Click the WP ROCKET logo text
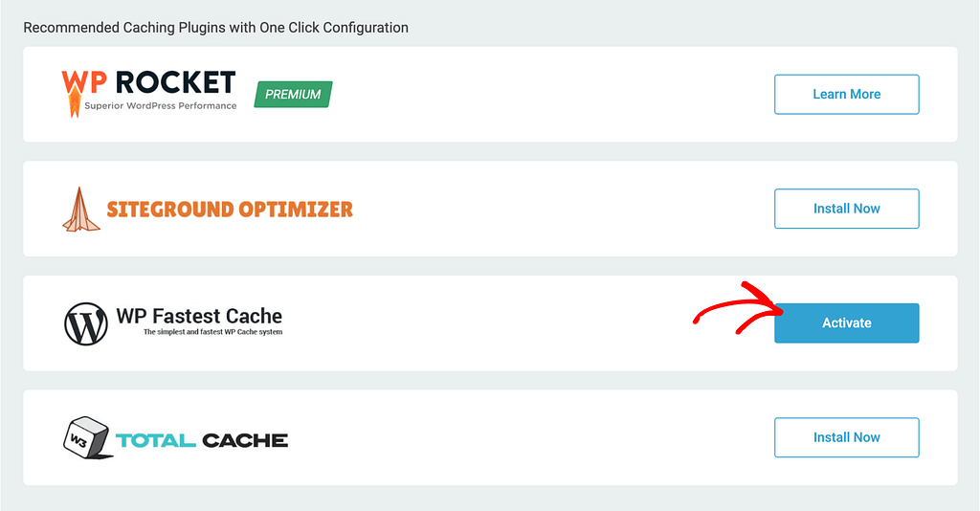This screenshot has width=980, height=511. (x=148, y=82)
